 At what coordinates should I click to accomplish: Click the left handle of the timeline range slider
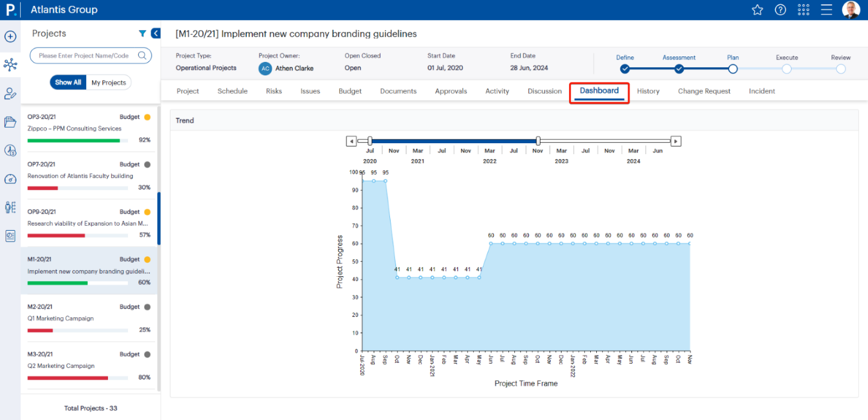tap(370, 141)
